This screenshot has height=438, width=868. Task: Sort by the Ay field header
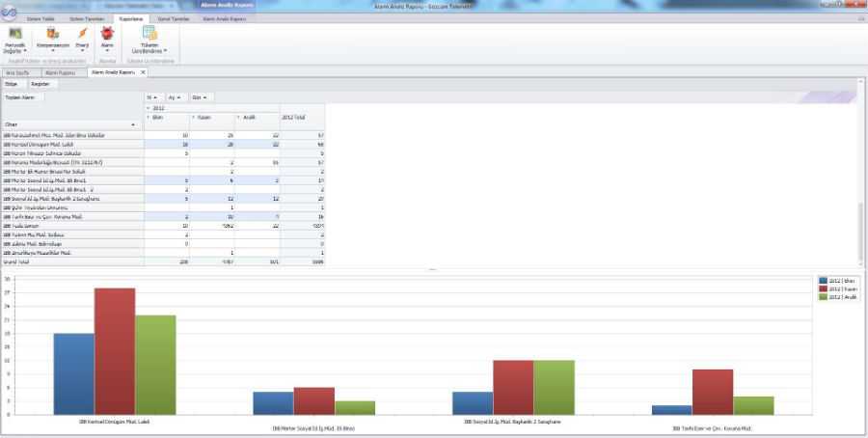tap(176, 97)
